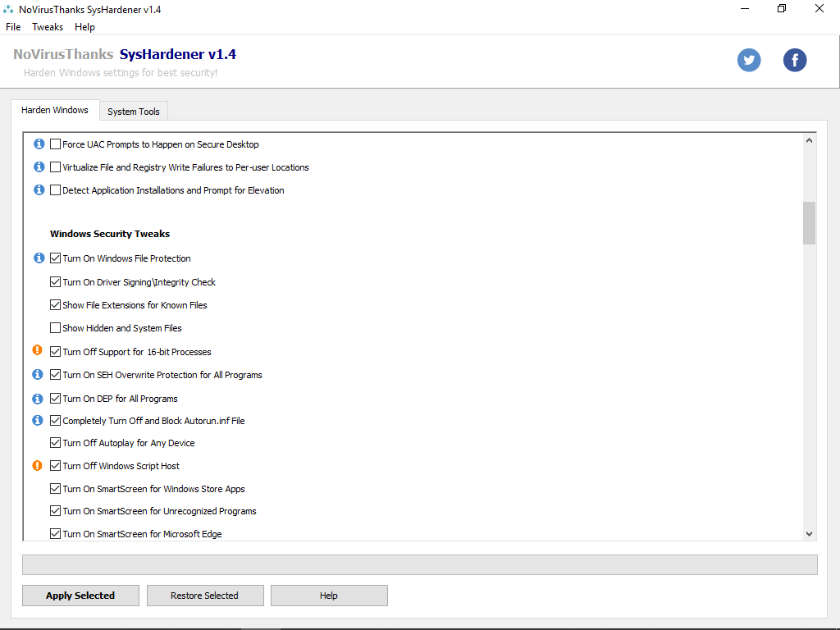Click the scrollbar up arrow
Viewport: 840px width, 630px height.
point(809,140)
